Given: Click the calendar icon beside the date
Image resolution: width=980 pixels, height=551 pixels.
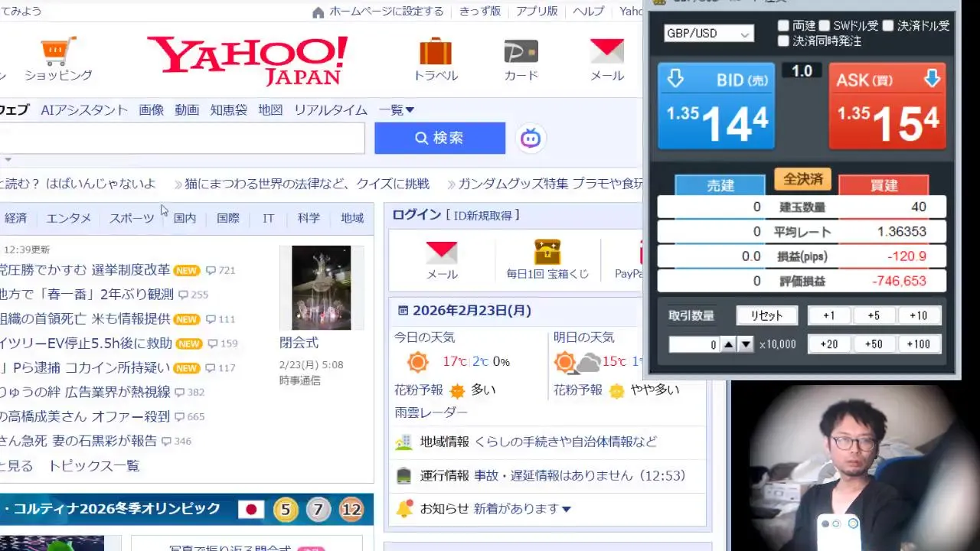Looking at the screenshot, I should pyautogui.click(x=403, y=311).
